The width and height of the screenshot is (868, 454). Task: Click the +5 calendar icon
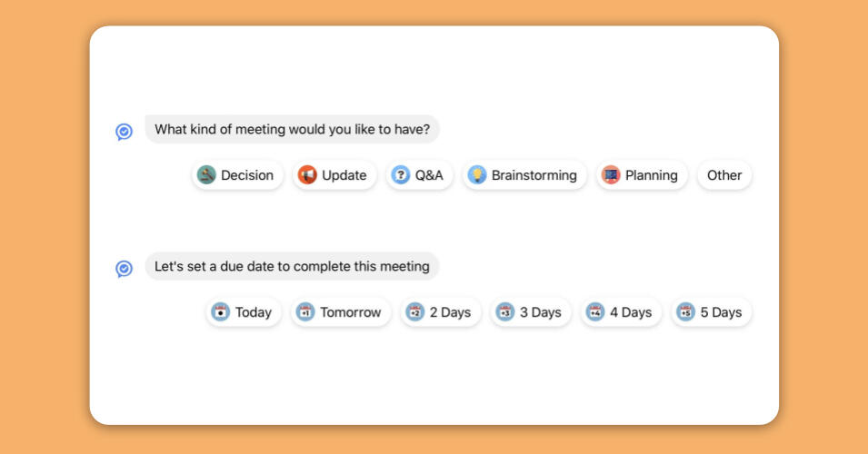(686, 312)
